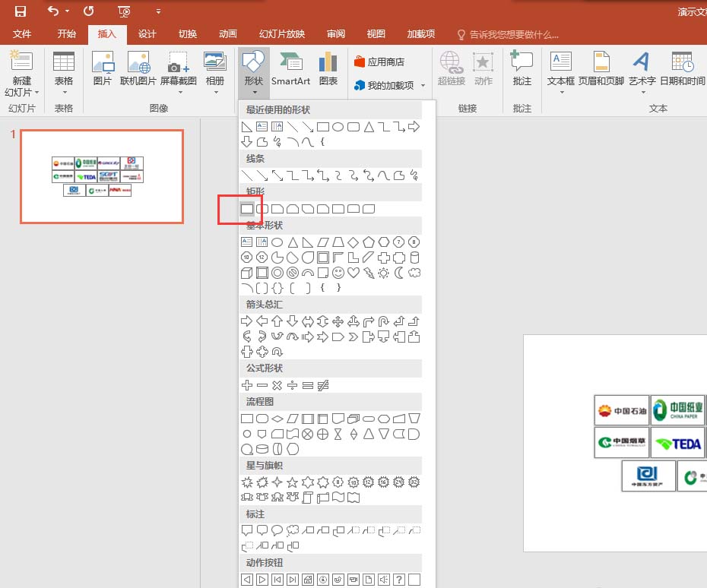The image size is (707, 588).
Task: Click the SmartArt button
Action: click(291, 68)
